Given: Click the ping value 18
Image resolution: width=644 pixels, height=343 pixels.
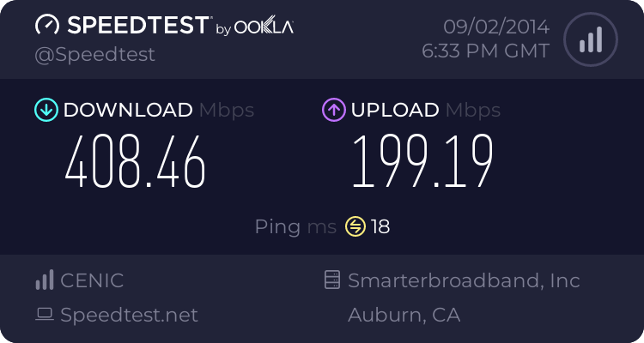Looking at the screenshot, I should click(x=380, y=226).
